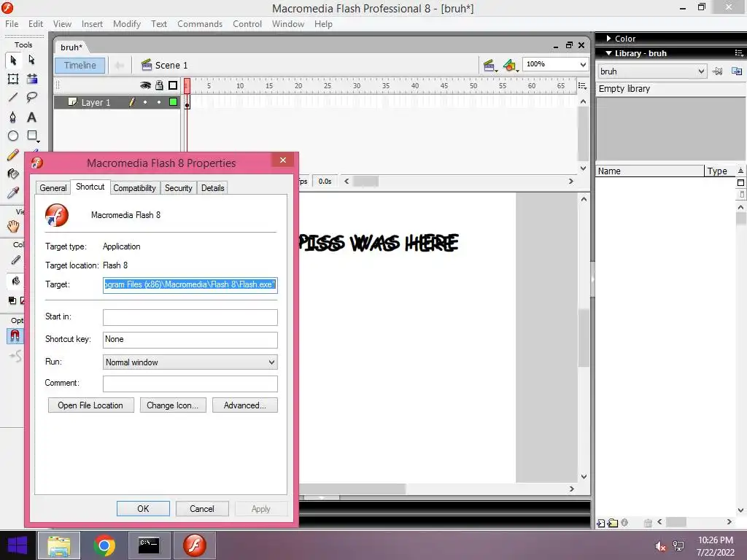
Task: Click the Shortcut key field
Action: click(x=190, y=340)
